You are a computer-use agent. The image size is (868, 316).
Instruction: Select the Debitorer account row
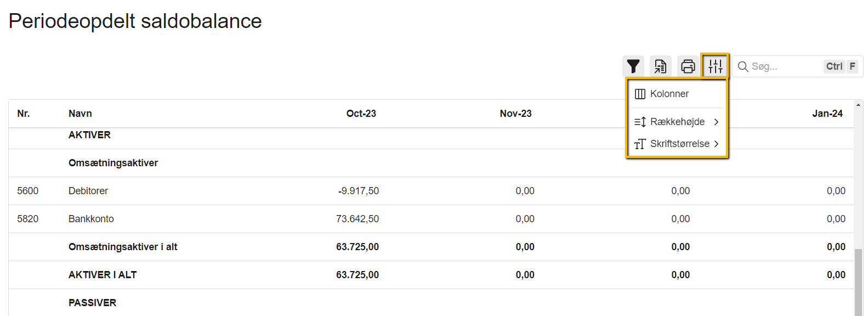pos(88,191)
